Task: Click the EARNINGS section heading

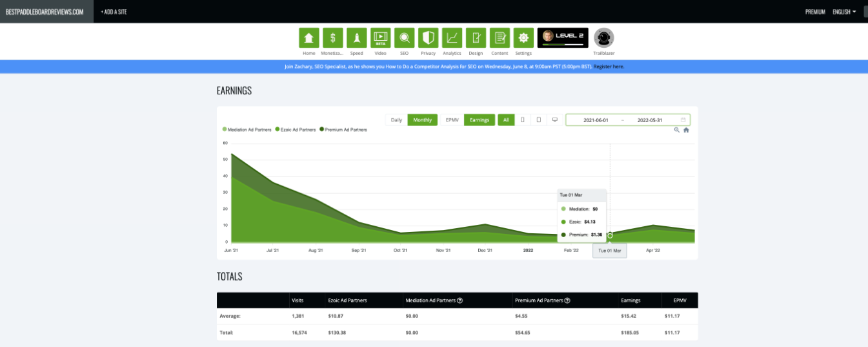Action: coord(234,91)
